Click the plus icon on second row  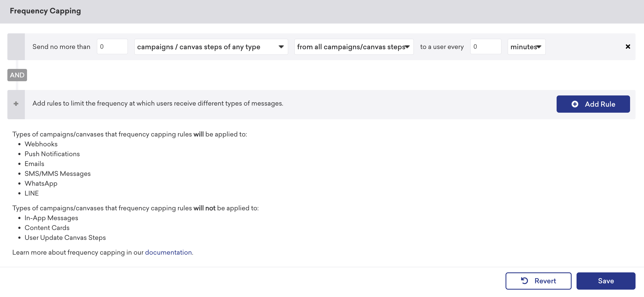16,104
